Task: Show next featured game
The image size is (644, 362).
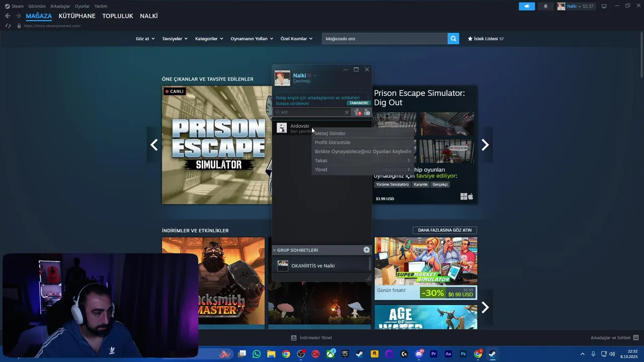Action: [x=485, y=145]
